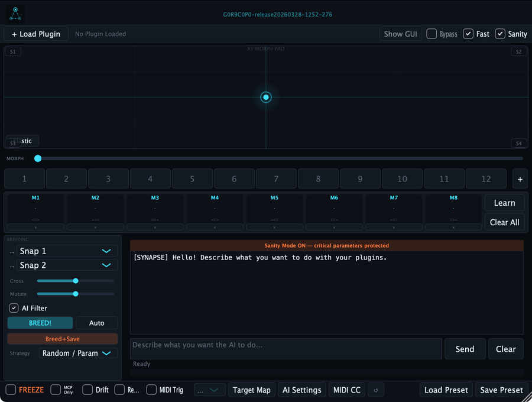This screenshot has width=532, height=402.
Task: Open the Random / Param strategy dropdown
Action: (x=77, y=353)
